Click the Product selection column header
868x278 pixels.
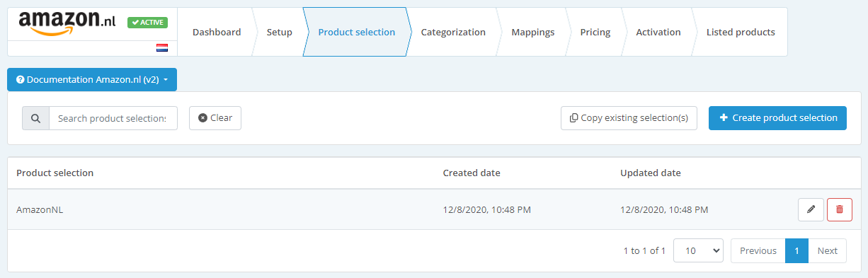pyautogui.click(x=55, y=173)
